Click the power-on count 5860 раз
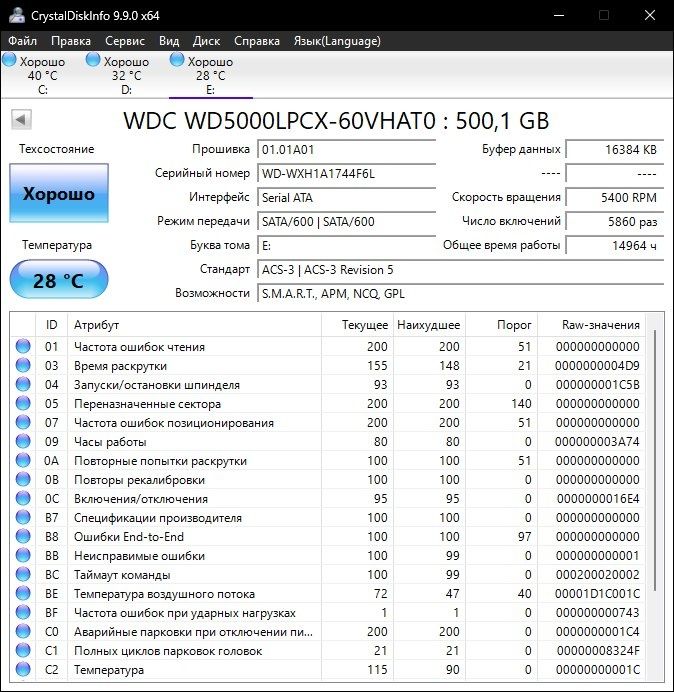Screen dimensions: 674x692 614,222
